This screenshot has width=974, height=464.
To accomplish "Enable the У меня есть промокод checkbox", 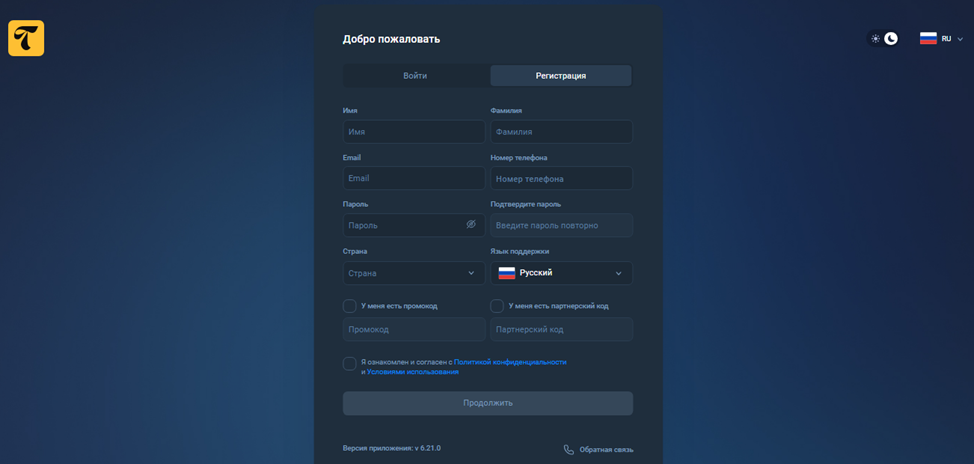I will (x=349, y=306).
